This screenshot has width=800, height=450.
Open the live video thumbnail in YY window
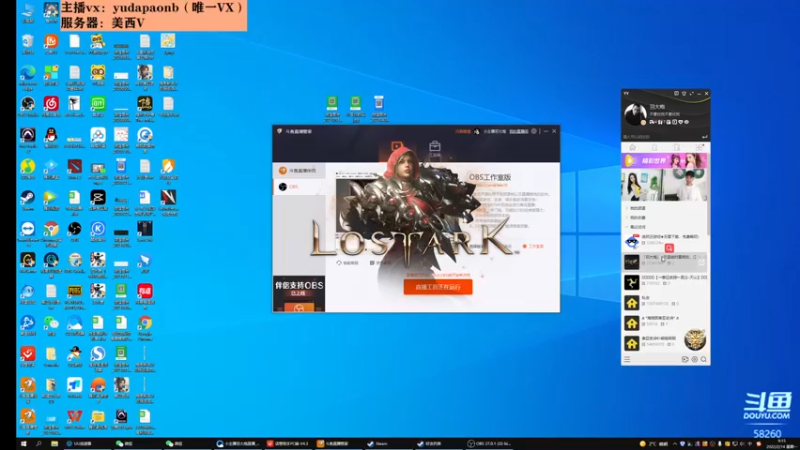pyautogui.click(x=664, y=185)
